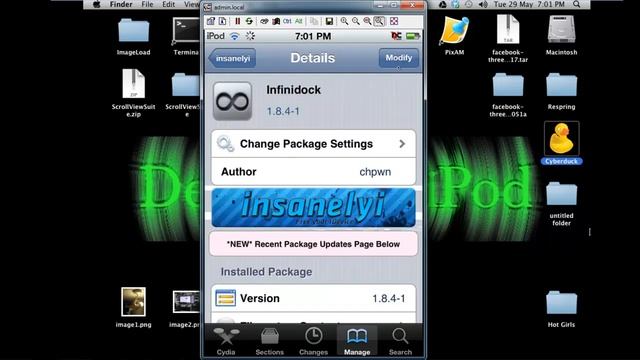Screen dimensions: 640x360
Task: Click the Ctrl+Alt+Del send icon left of the flag
Action: click(x=264, y=21)
